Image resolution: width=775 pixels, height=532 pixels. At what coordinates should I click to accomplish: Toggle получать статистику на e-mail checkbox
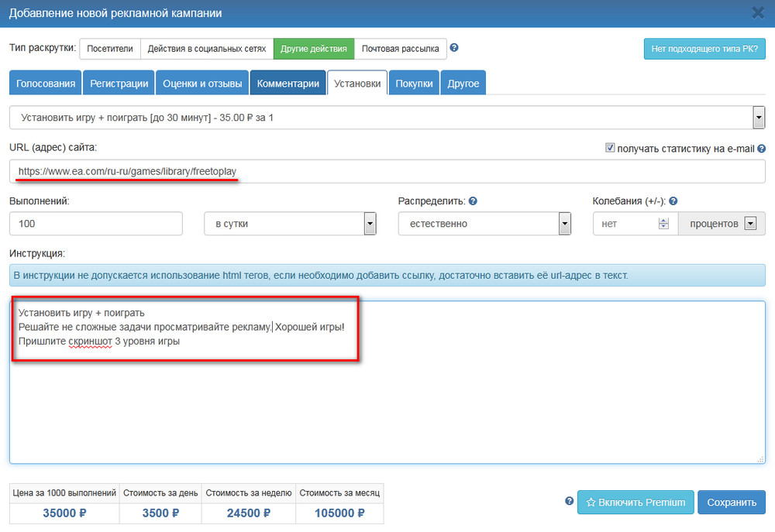click(x=610, y=148)
